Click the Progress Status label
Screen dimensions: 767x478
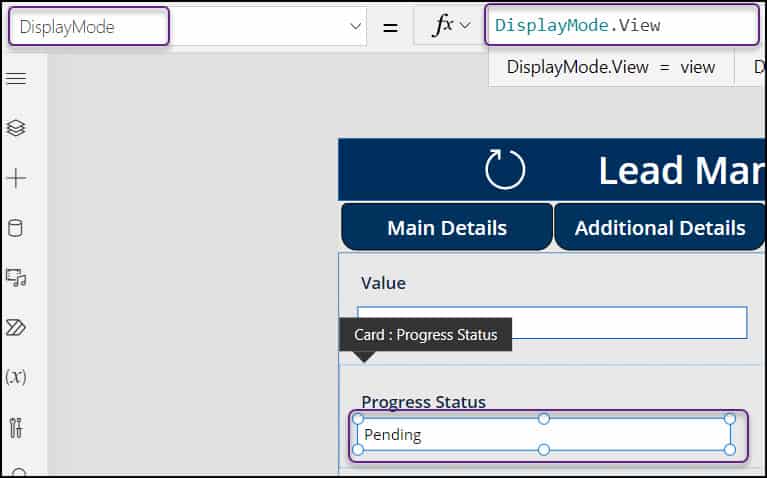tap(424, 402)
